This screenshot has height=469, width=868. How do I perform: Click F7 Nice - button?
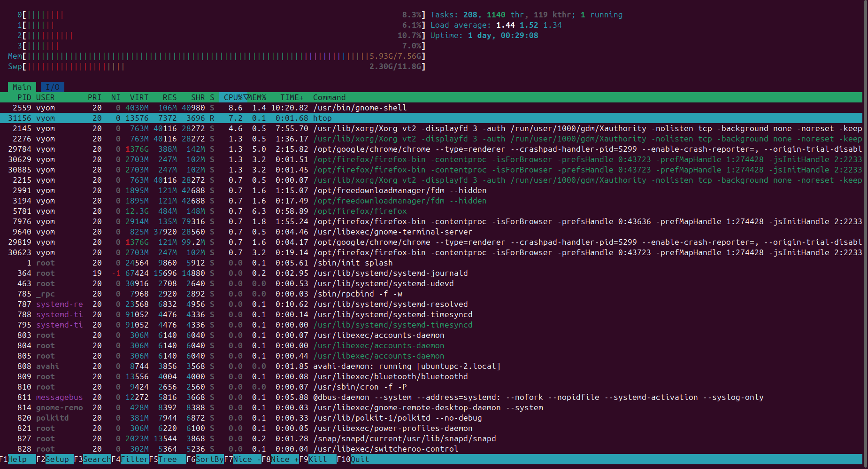click(243, 459)
